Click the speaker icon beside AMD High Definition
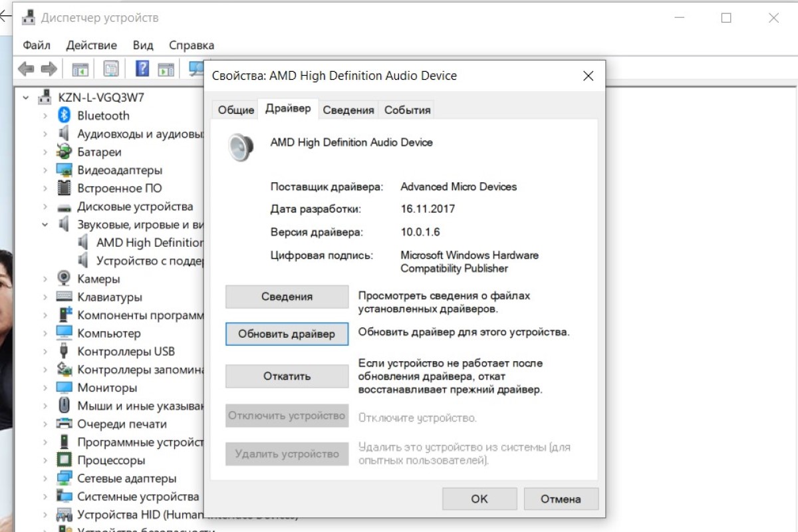The width and height of the screenshot is (798, 532). pyautogui.click(x=84, y=243)
